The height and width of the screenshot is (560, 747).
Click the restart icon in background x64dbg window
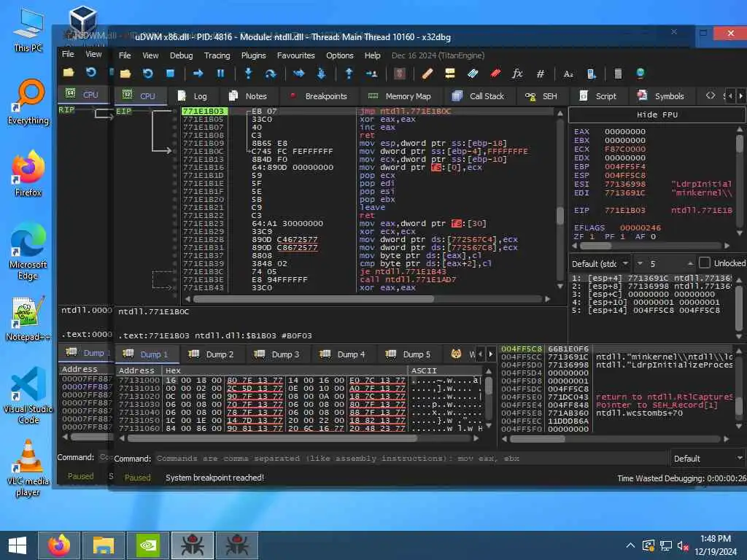click(91, 72)
